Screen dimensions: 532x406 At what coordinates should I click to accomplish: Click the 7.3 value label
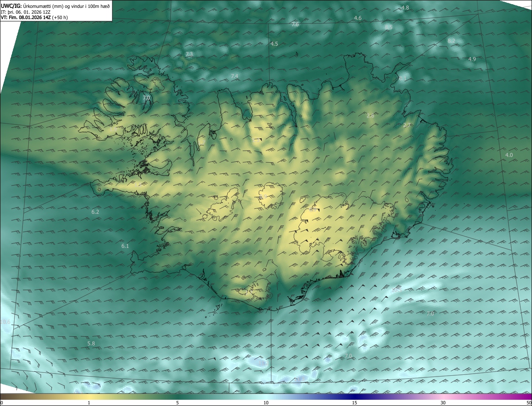189,54
